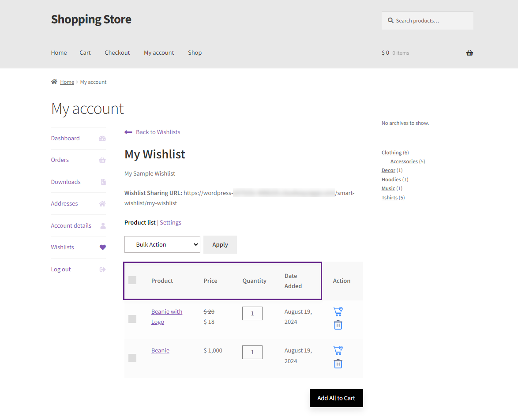Click the Product column header
The image size is (518, 420).
pyautogui.click(x=162, y=281)
